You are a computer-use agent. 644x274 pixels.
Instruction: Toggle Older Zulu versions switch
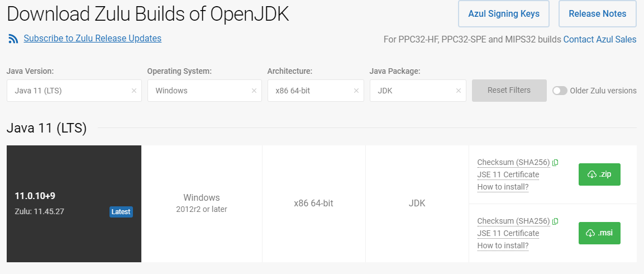(x=560, y=91)
